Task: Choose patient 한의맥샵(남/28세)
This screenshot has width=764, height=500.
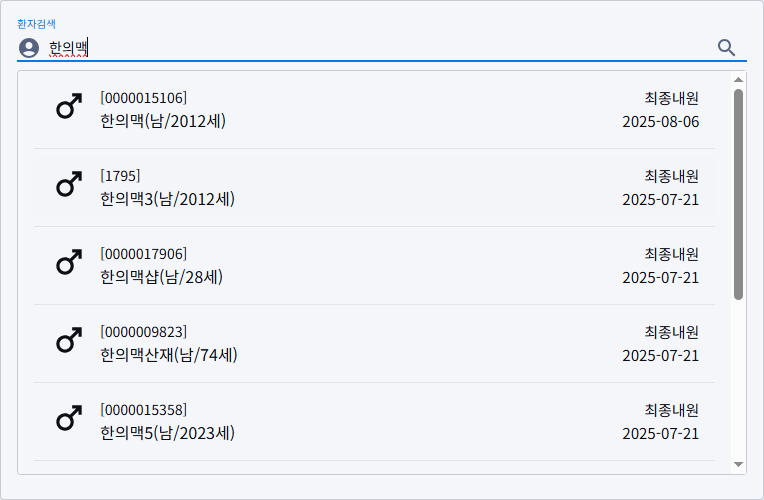Action: pos(161,277)
